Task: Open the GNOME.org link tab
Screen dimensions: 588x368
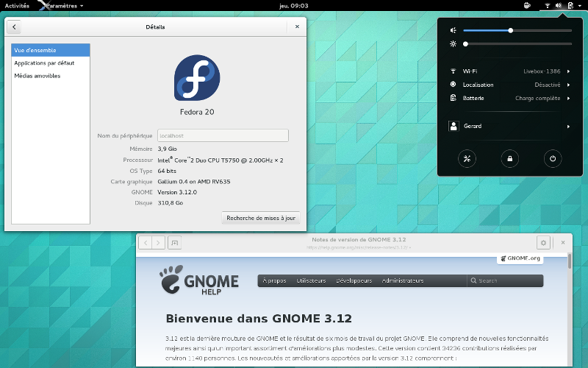Action: coord(520,258)
